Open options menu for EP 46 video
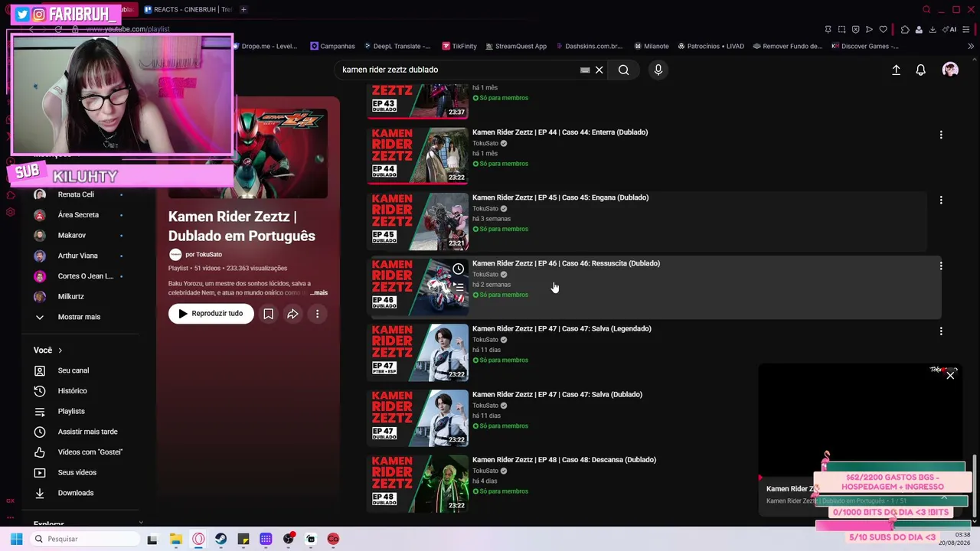The width and height of the screenshot is (980, 551). tap(941, 266)
